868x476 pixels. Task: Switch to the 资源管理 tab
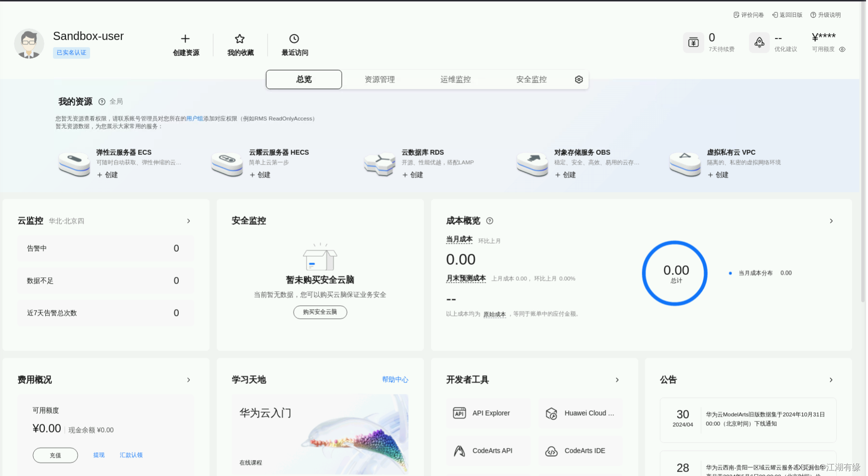point(379,79)
